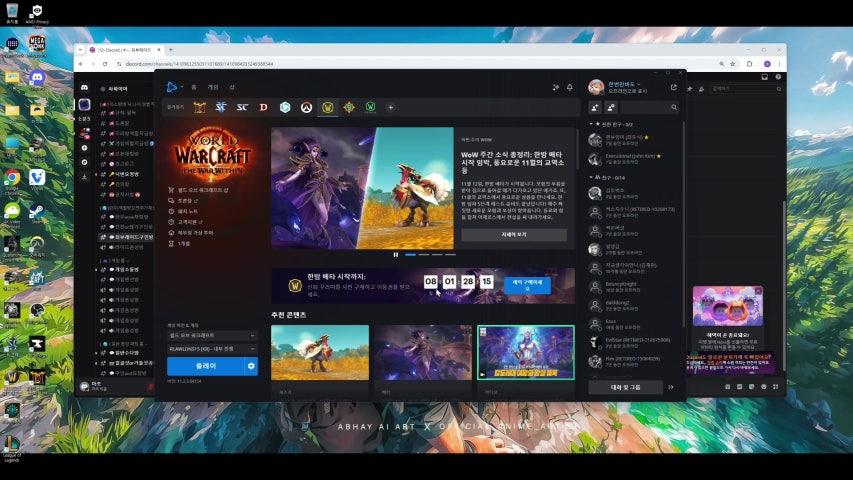Image resolution: width=853 pixels, height=480 pixels.
Task: Open Discord from the desktop shortcut
Action: pos(37,78)
